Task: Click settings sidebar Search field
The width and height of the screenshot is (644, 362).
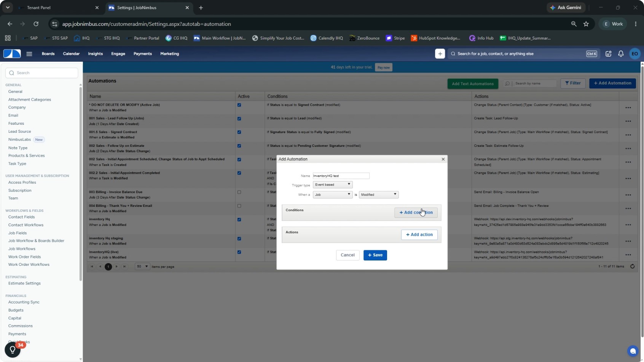Action: tap(42, 73)
